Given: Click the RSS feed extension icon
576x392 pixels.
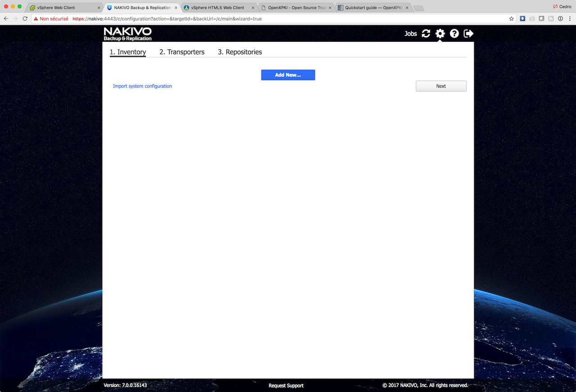Looking at the screenshot, I should [551, 19].
